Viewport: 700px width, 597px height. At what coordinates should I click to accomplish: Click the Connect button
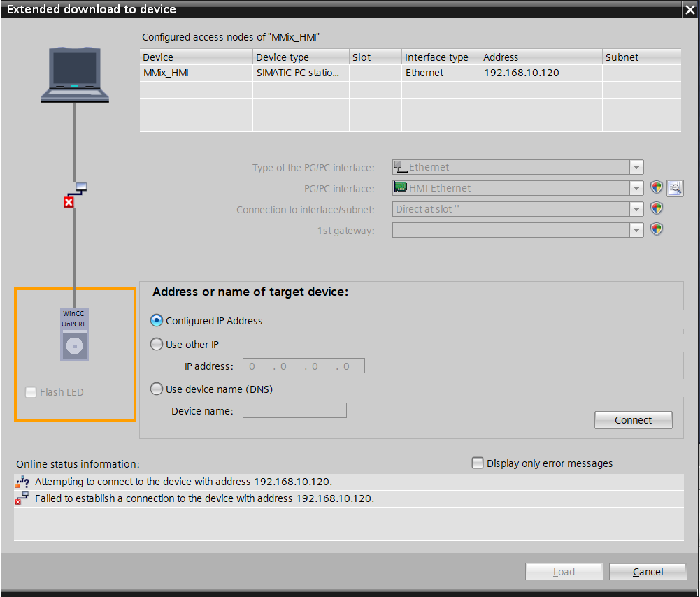pos(633,420)
